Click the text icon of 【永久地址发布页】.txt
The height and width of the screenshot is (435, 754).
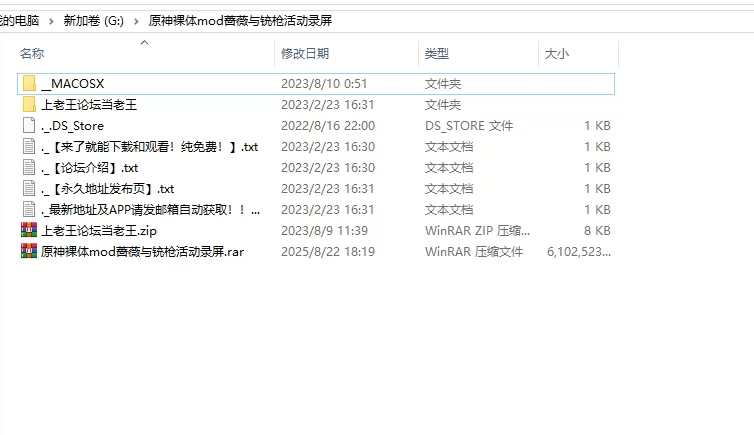(29, 188)
